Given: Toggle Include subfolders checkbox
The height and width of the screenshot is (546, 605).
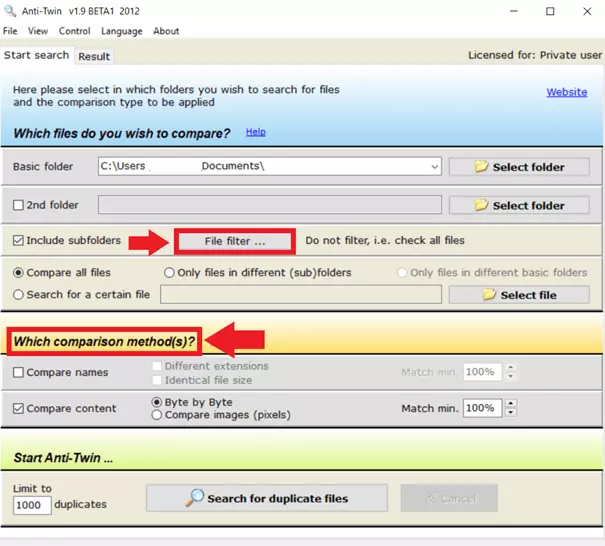Looking at the screenshot, I should (x=18, y=240).
